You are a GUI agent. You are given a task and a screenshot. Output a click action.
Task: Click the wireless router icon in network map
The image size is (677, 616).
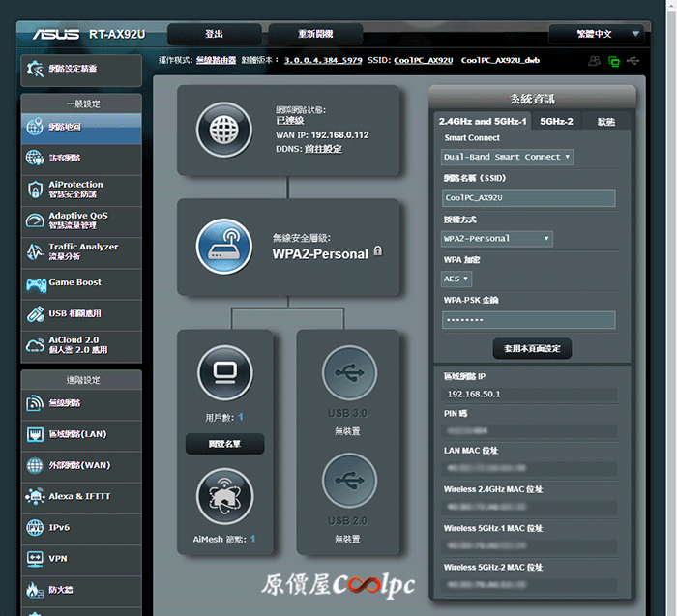224,246
